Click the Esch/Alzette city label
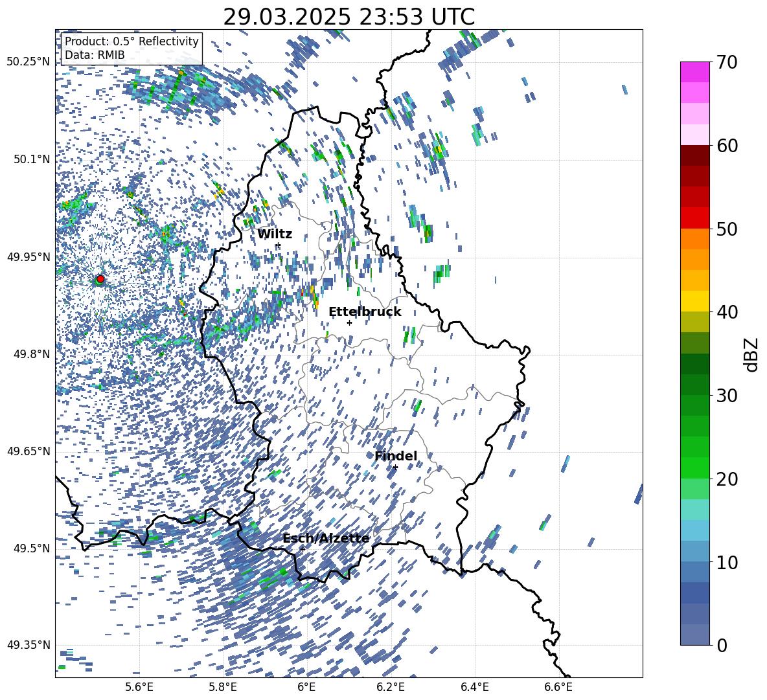The height and width of the screenshot is (700, 767). tap(326, 539)
